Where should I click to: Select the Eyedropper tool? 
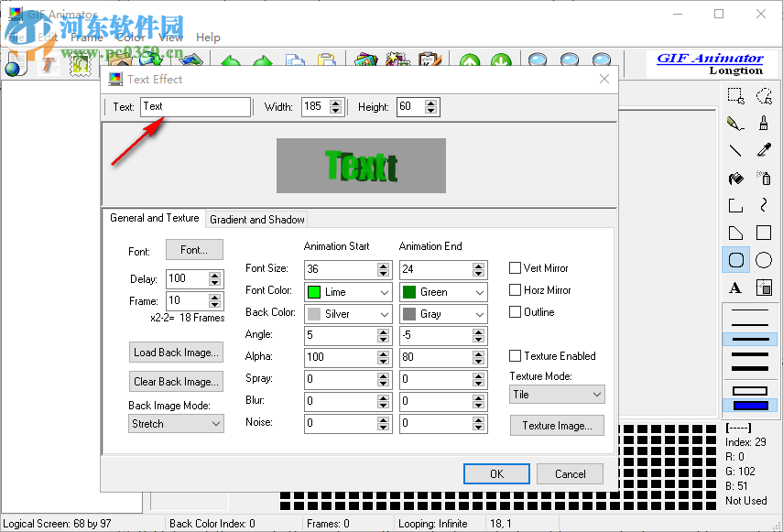tap(766, 150)
